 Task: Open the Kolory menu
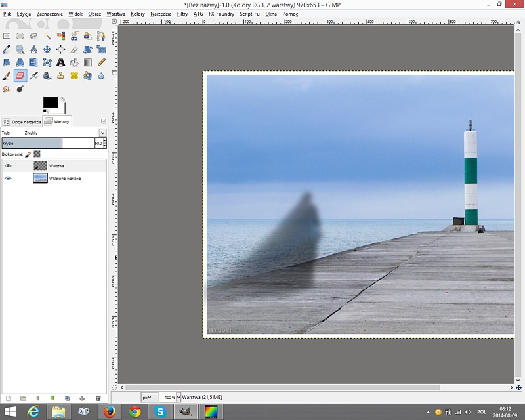tap(138, 14)
